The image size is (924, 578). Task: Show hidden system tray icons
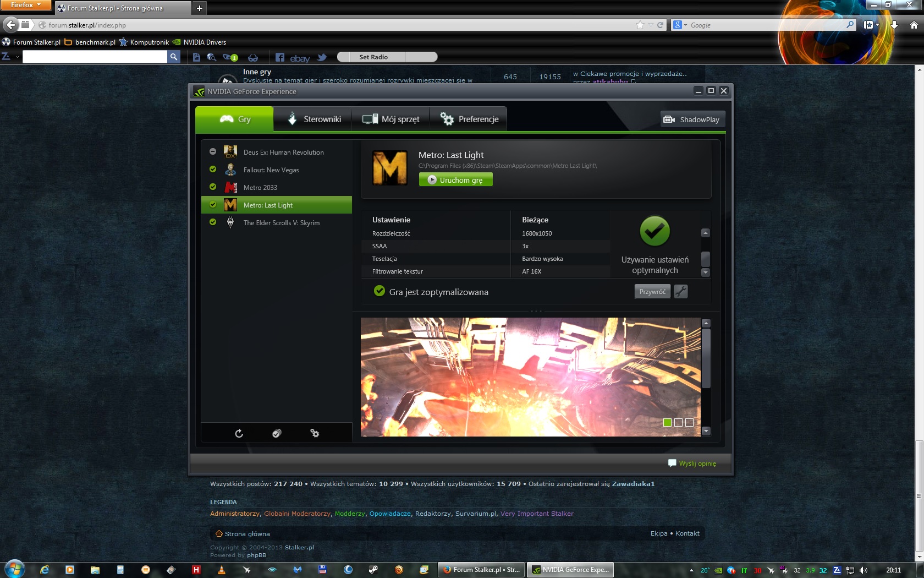[x=691, y=570]
